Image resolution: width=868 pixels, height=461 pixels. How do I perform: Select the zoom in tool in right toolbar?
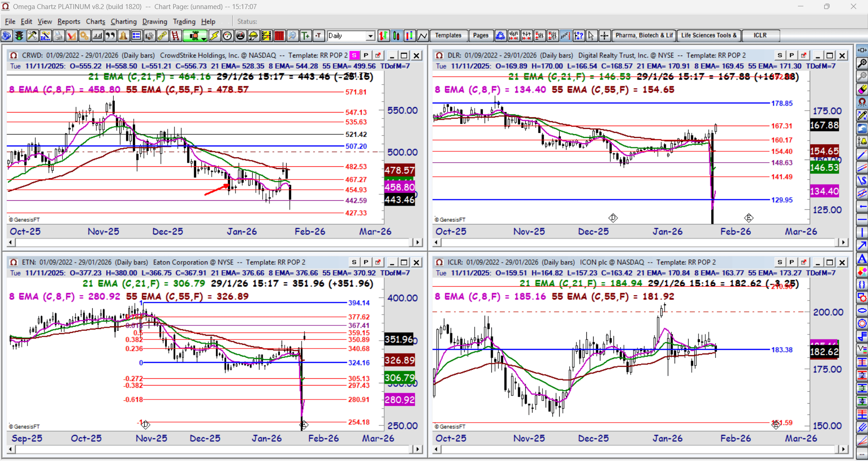pos(862,63)
